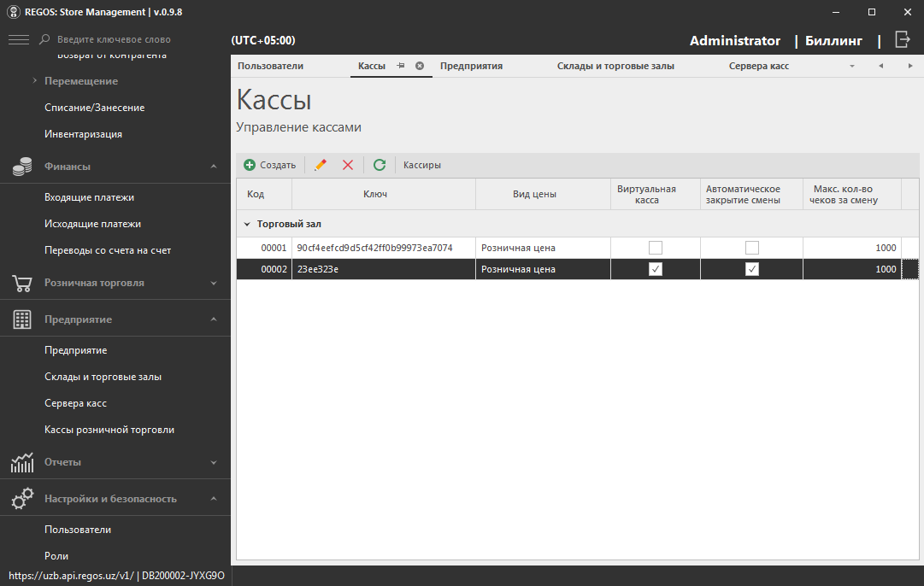Switch to the Предприятия tab

point(472,66)
